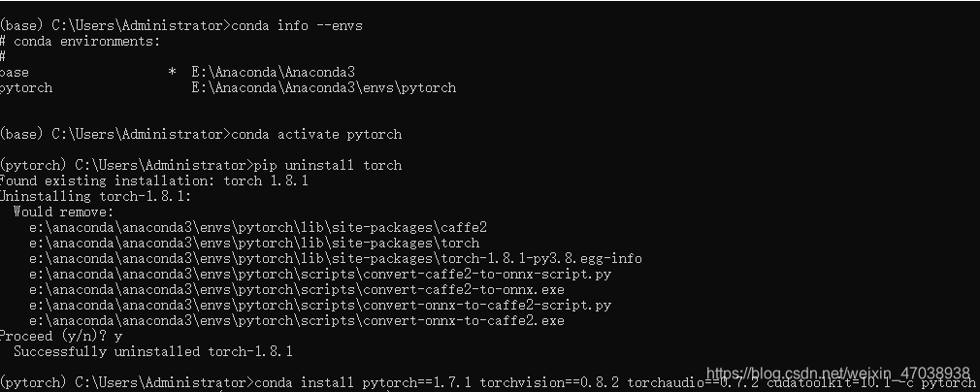Click the asterisk marking the active base environment
This screenshot has height=392, width=980.
click(172, 73)
